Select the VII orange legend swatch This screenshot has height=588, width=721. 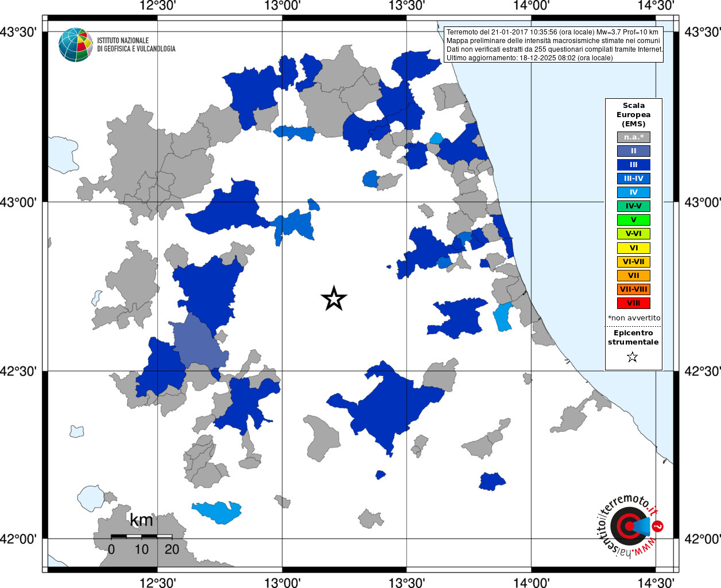634,276
